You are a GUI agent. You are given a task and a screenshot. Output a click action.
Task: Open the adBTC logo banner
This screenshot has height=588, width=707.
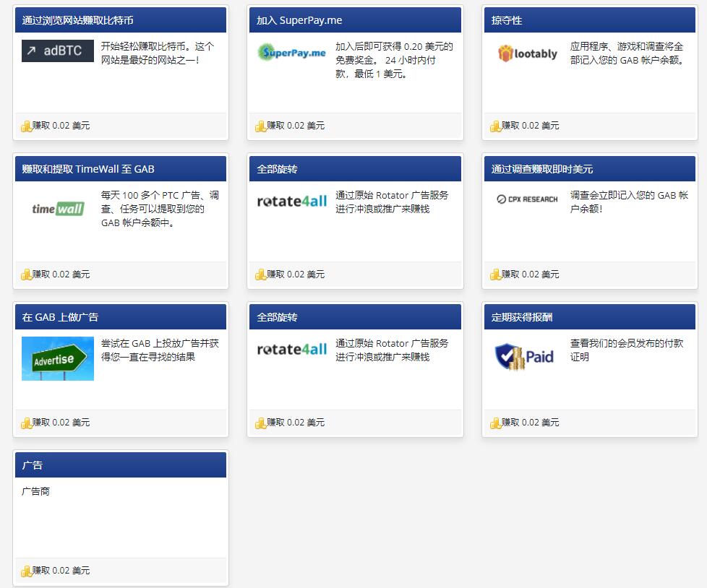coord(58,51)
